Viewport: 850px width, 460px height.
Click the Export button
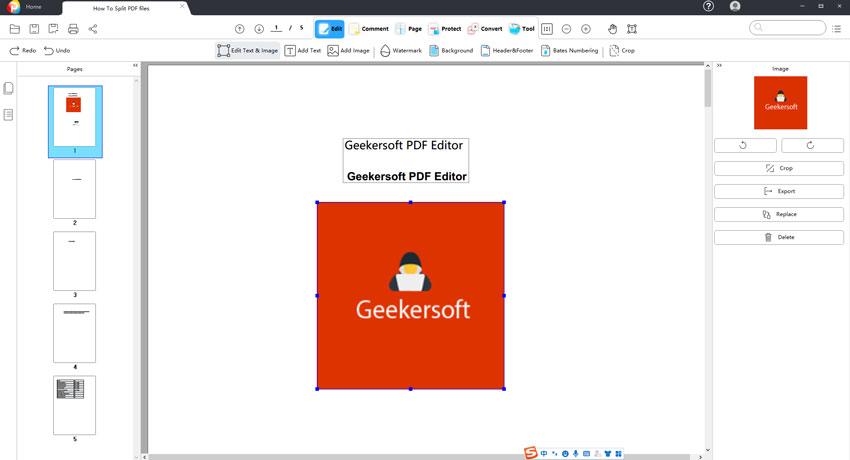point(779,191)
